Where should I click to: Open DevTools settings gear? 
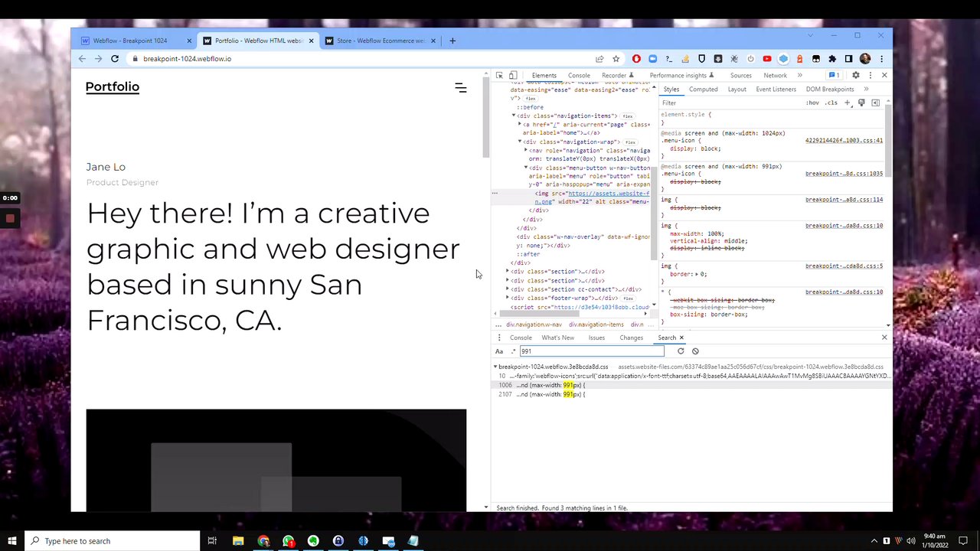856,75
